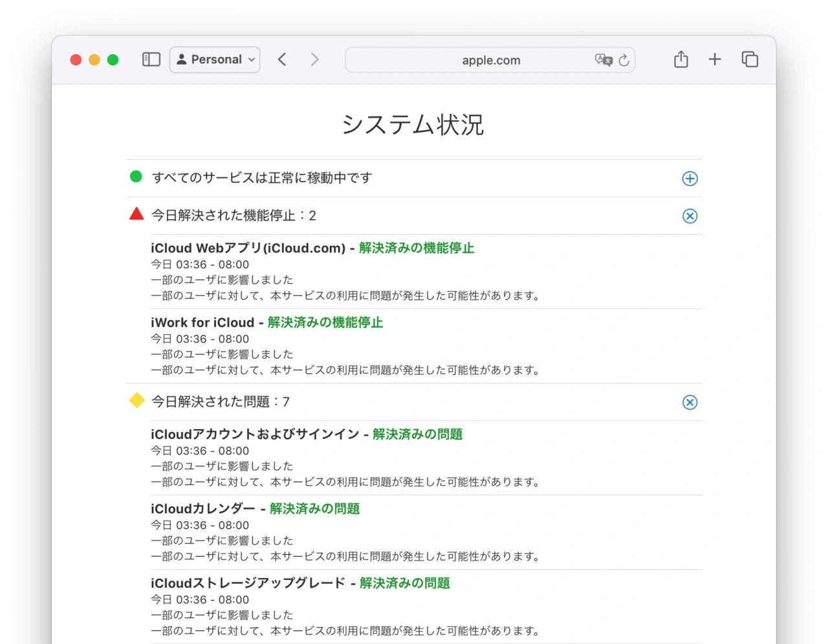
Task: Show tab overview
Action: coord(750,59)
